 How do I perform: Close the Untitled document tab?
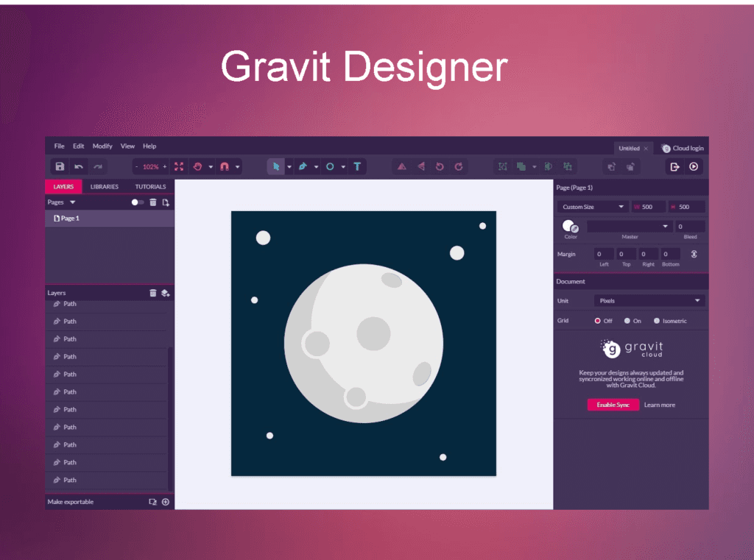(646, 149)
